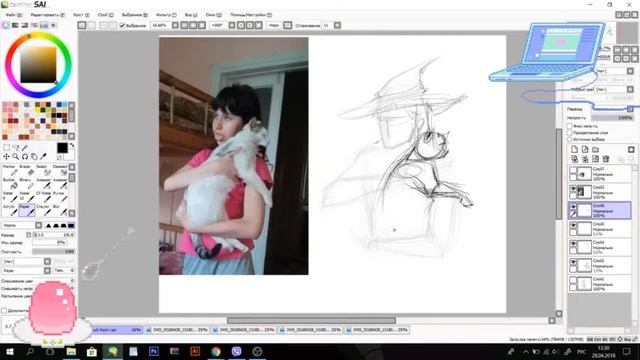The height and width of the screenshot is (360, 640).
Task: Adjust the brush Плотность density slider
Action: 53,252
